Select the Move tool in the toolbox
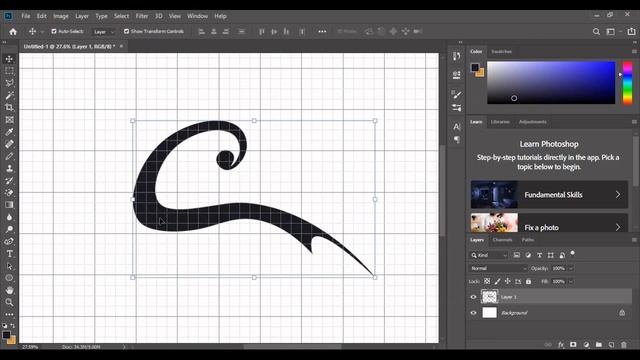 click(x=9, y=59)
